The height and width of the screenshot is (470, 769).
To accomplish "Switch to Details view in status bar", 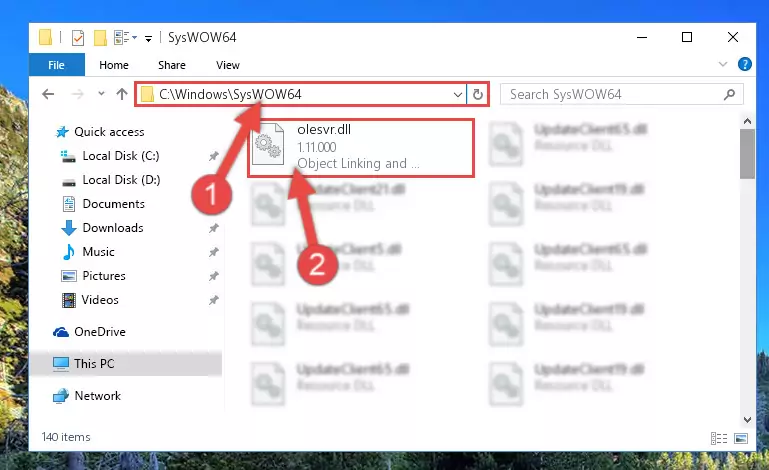I will pos(718,438).
